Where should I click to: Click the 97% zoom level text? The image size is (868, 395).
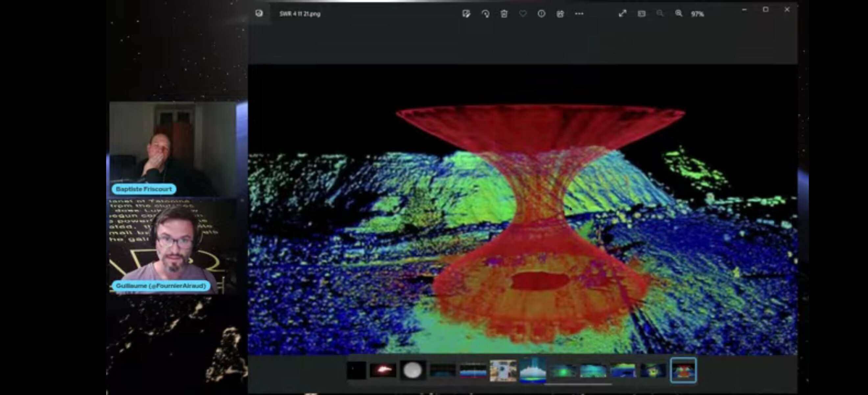point(697,14)
